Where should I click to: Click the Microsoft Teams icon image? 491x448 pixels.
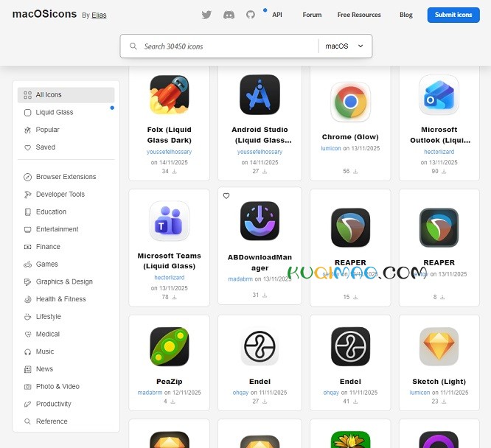(x=170, y=221)
